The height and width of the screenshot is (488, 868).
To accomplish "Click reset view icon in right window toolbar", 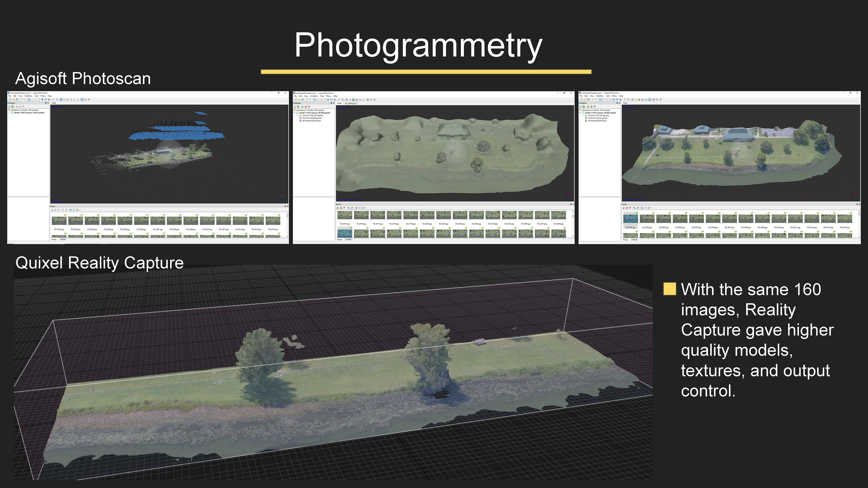I will click(x=661, y=100).
